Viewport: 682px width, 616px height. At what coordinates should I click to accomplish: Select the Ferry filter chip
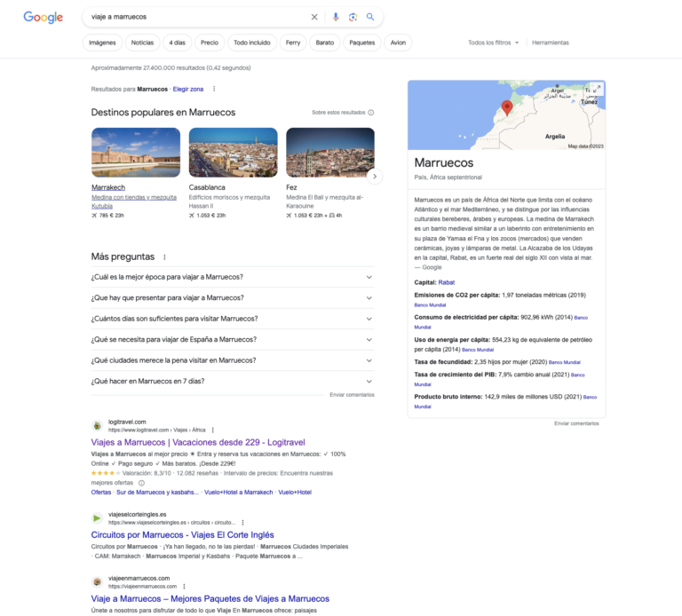click(293, 43)
